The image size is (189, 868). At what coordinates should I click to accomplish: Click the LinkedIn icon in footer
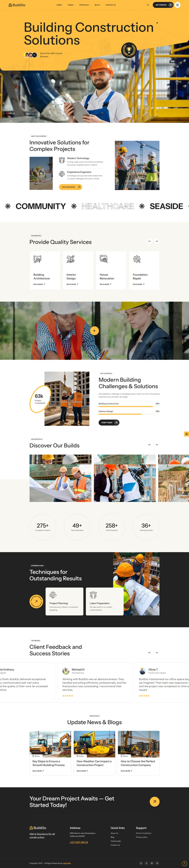[x=157, y=863]
